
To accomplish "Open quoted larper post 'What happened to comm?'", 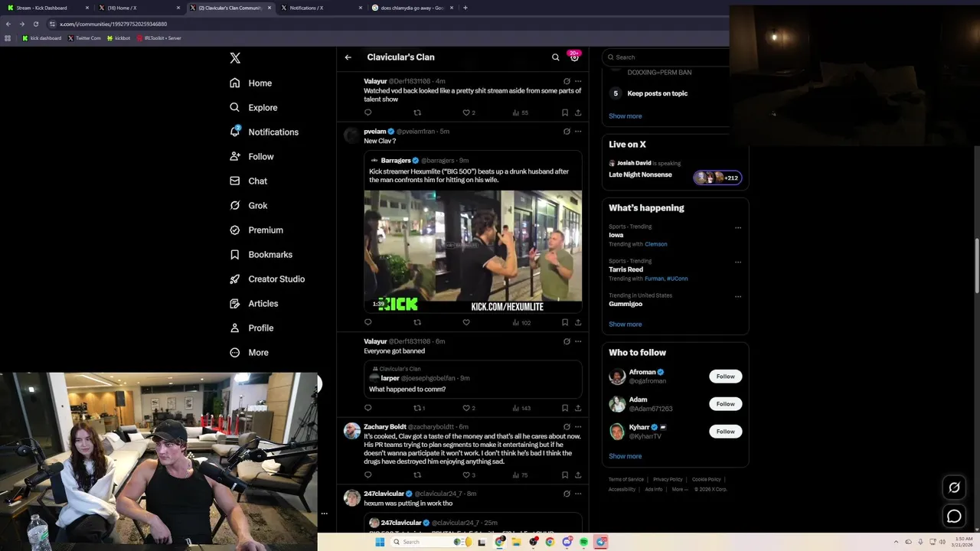I will (x=472, y=380).
